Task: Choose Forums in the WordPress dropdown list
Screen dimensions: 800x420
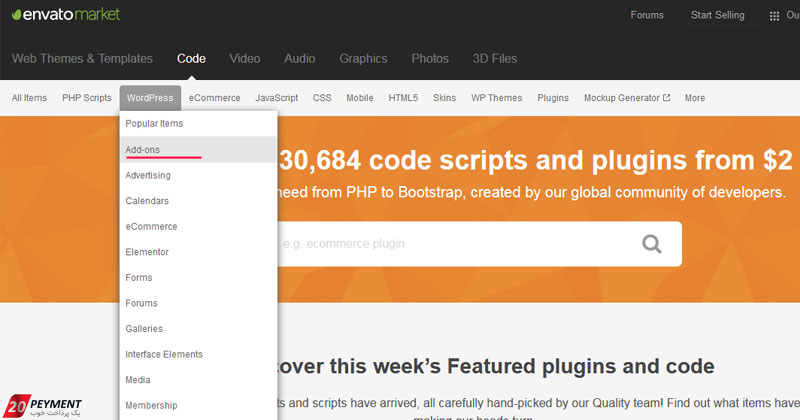Action: (198, 303)
